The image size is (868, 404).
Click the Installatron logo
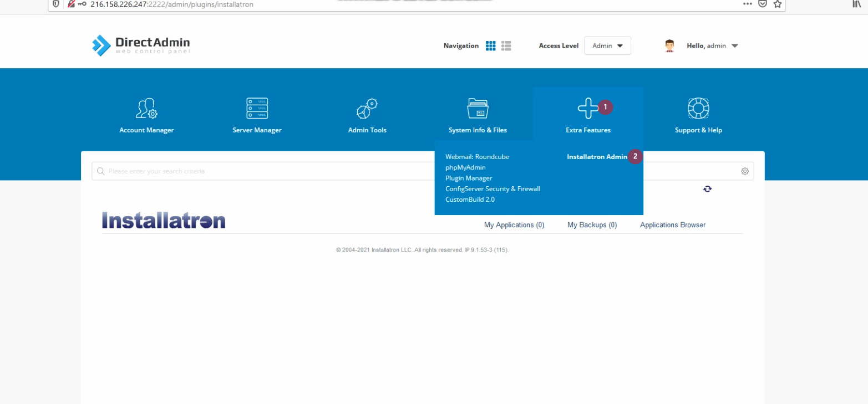pos(164,221)
